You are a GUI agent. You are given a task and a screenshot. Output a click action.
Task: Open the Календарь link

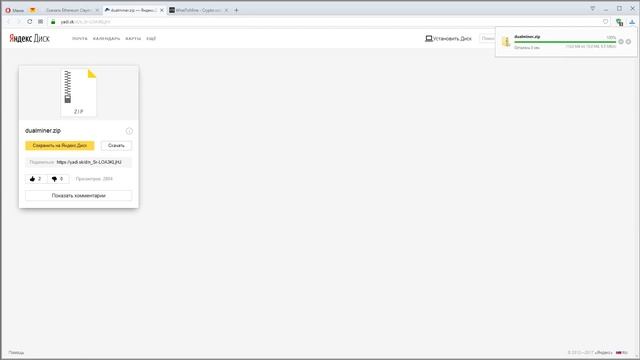[x=107, y=38]
